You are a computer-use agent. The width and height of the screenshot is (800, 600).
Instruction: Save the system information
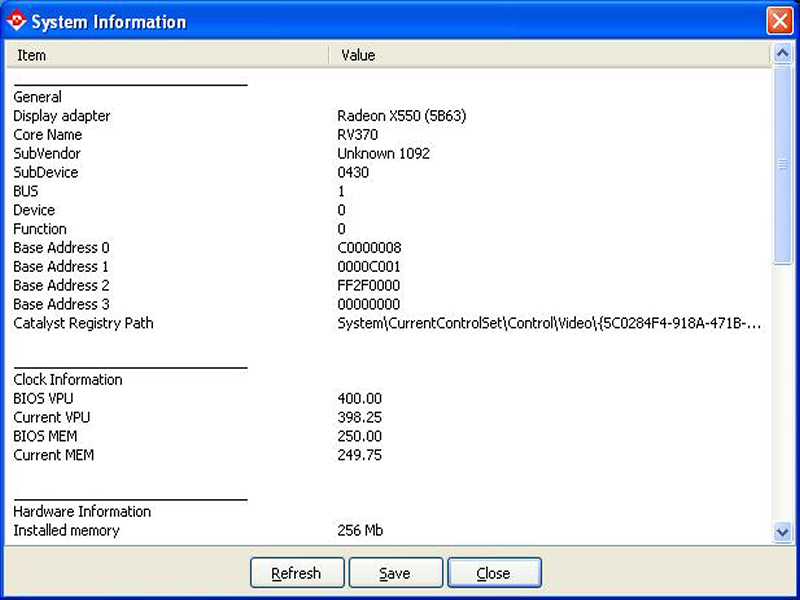point(395,573)
